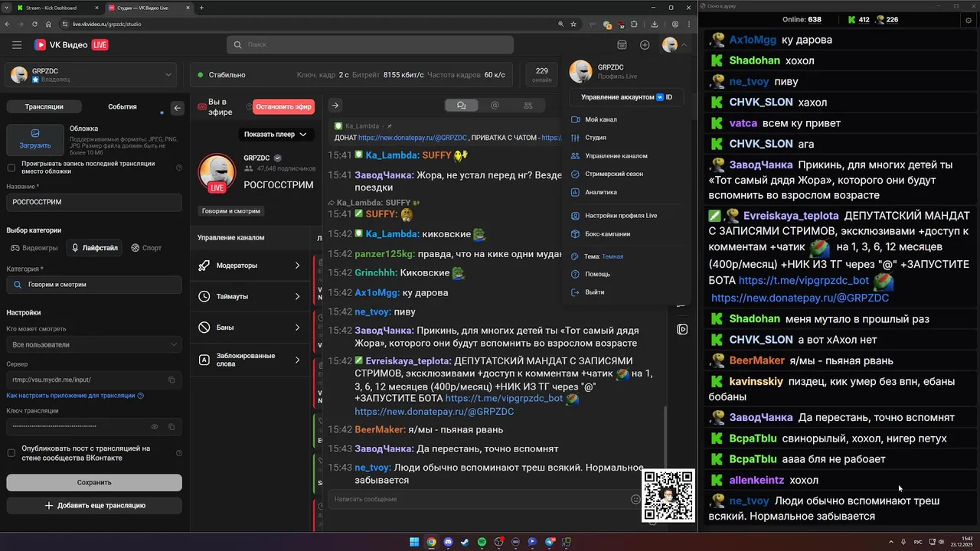Collapse the profile menu via avatar chevron

(x=683, y=45)
